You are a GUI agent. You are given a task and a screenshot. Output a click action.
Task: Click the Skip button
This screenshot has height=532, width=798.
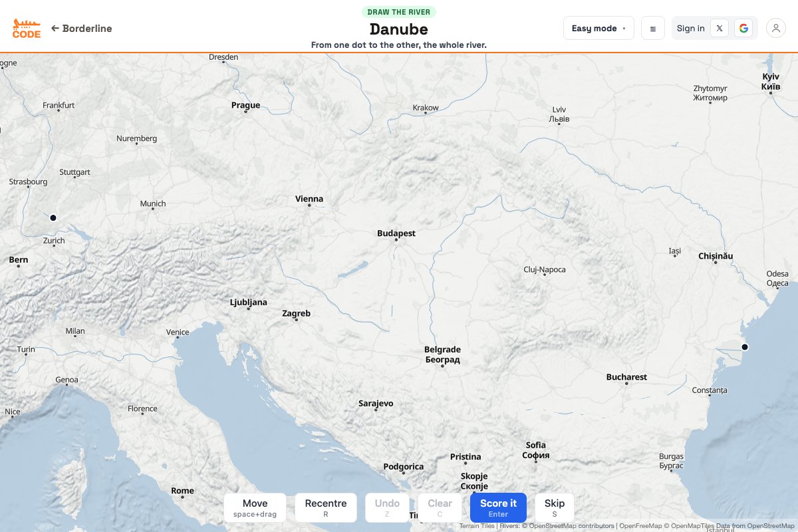tap(555, 508)
